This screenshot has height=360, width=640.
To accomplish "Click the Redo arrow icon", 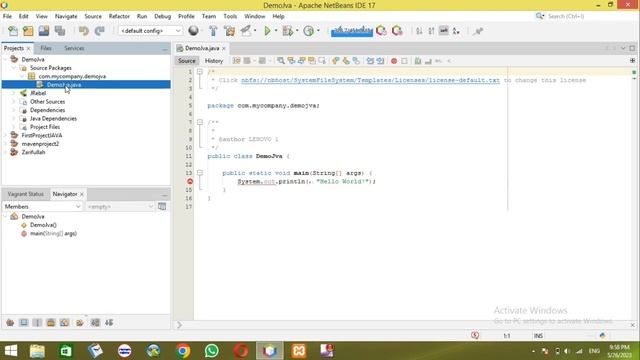I will coord(100,31).
